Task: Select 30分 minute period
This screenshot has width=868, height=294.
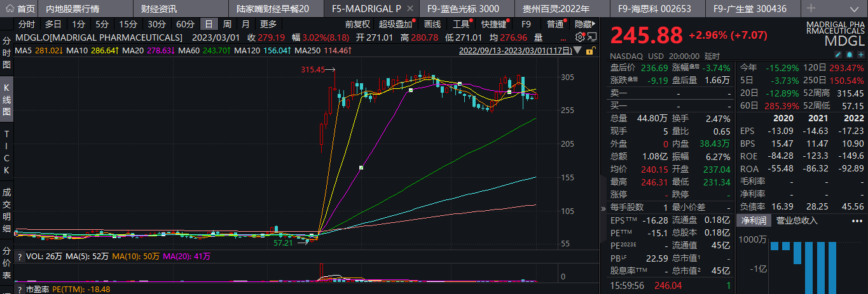Action: (156, 24)
